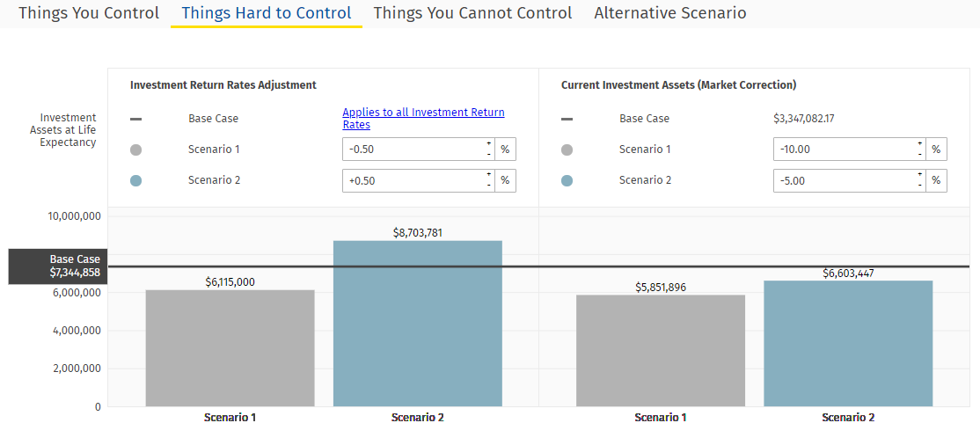This screenshot has height=445, width=980.
Task: Click the Base Case $7,344,858 label
Action: [56, 266]
